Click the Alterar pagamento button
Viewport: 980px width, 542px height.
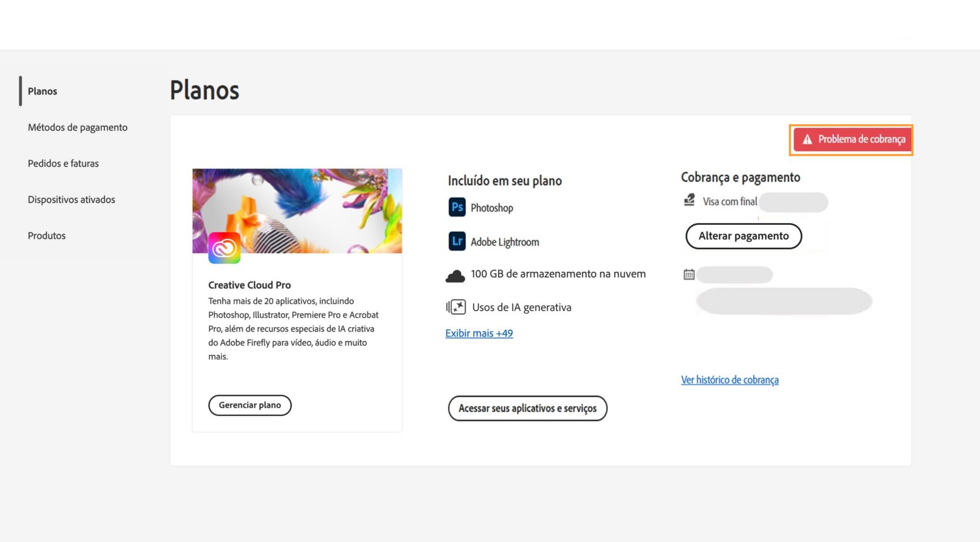pyautogui.click(x=744, y=236)
